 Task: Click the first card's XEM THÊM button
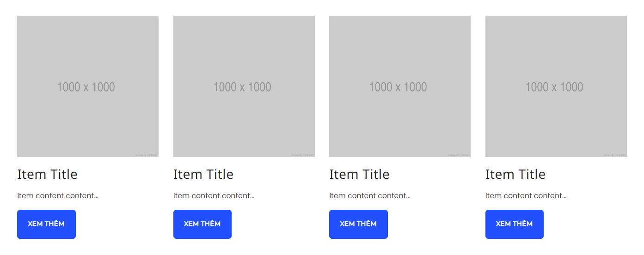46,224
